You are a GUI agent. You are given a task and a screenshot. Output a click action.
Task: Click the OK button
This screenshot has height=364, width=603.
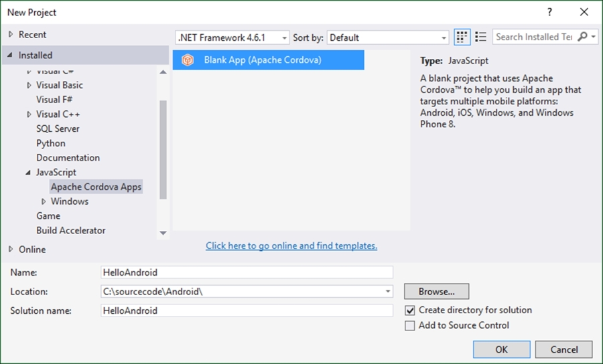point(501,349)
